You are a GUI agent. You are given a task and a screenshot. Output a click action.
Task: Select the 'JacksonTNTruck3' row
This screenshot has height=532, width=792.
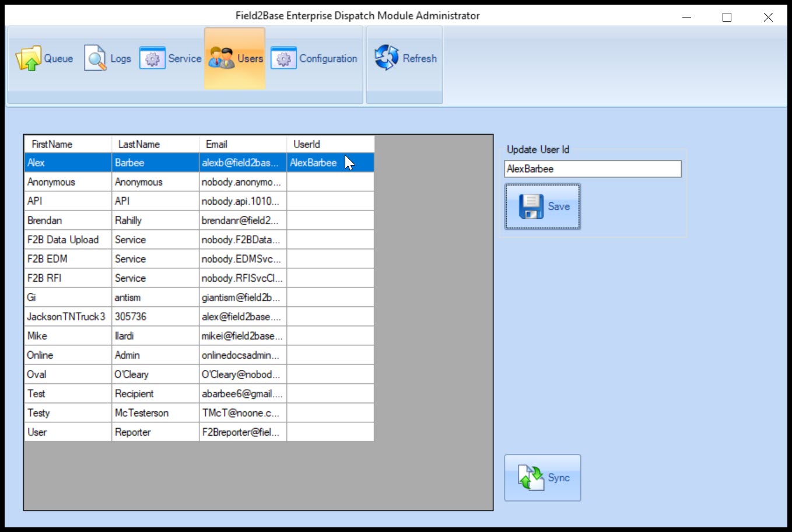pos(199,317)
